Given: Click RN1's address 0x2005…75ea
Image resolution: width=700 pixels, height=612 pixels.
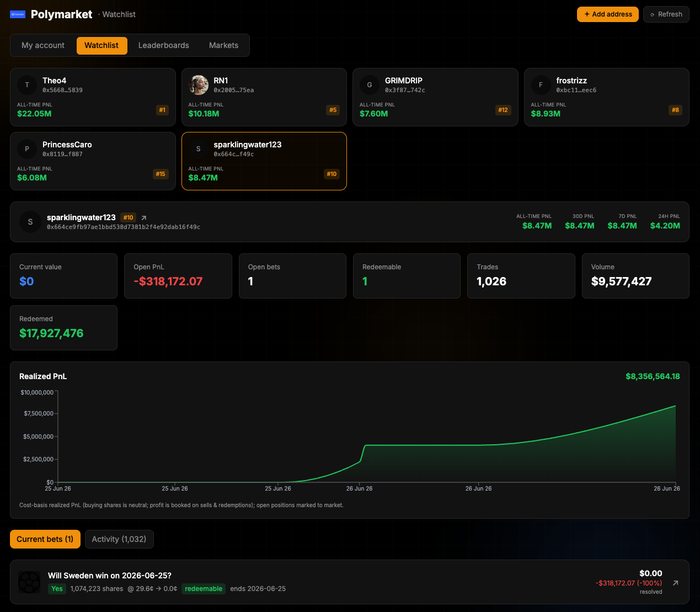Looking at the screenshot, I should pos(234,90).
